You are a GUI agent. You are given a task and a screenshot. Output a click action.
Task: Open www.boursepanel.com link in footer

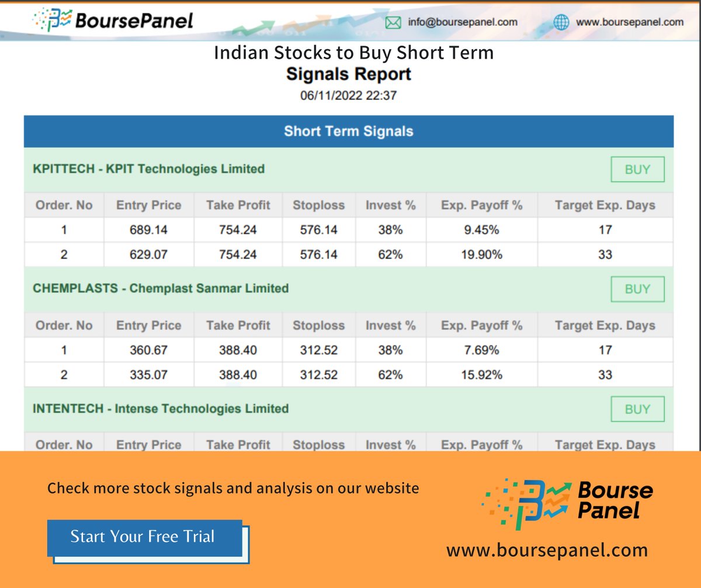547,550
